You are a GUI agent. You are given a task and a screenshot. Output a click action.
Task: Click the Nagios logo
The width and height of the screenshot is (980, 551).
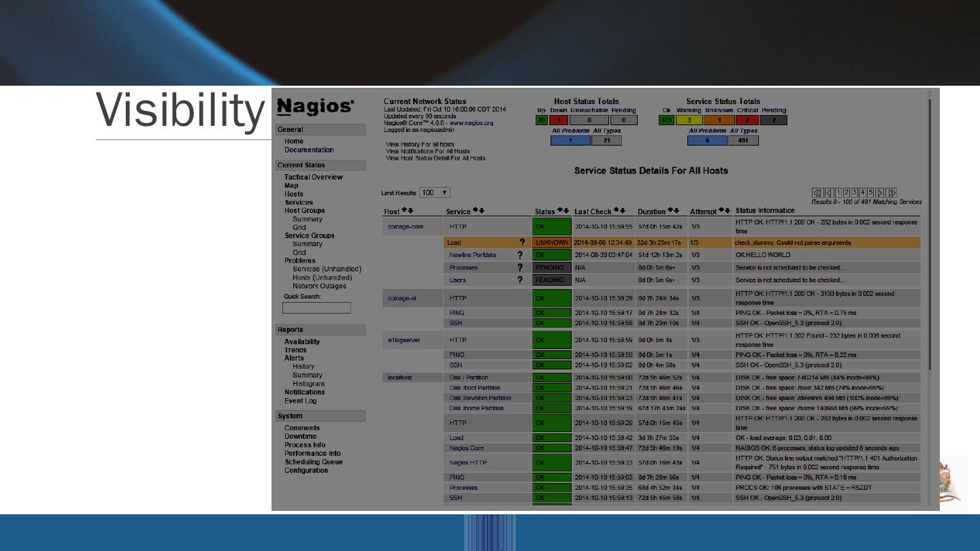click(x=315, y=107)
